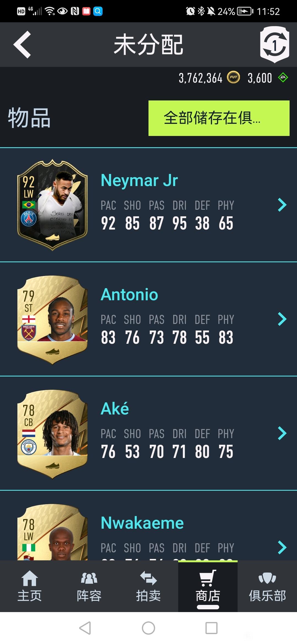Select the Aké 78 CB gold card

(x=53, y=434)
